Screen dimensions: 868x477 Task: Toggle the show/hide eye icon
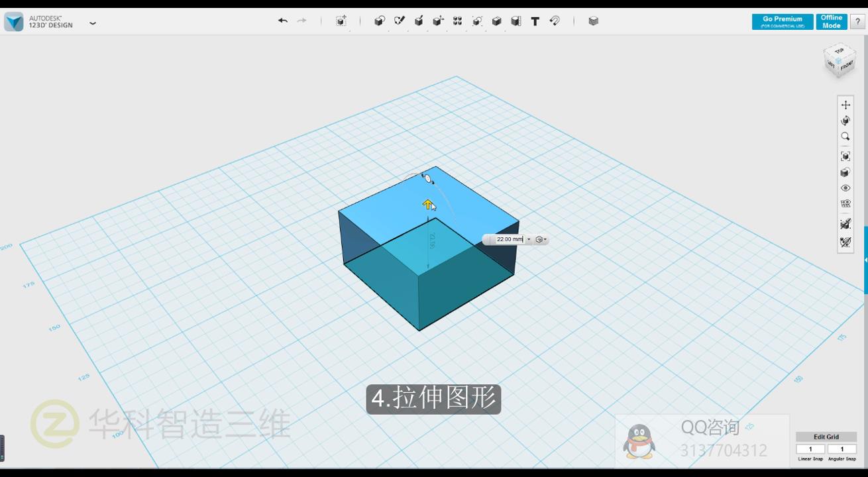click(845, 188)
